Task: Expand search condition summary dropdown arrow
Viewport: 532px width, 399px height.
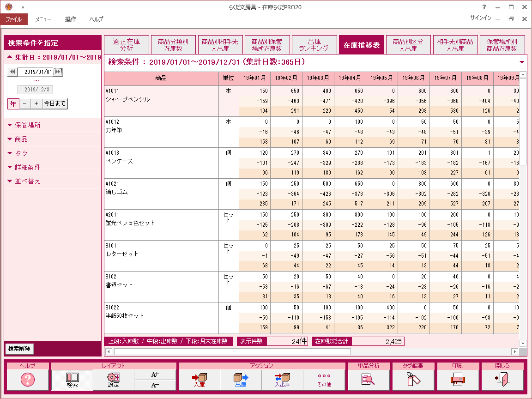Action: coord(522,62)
